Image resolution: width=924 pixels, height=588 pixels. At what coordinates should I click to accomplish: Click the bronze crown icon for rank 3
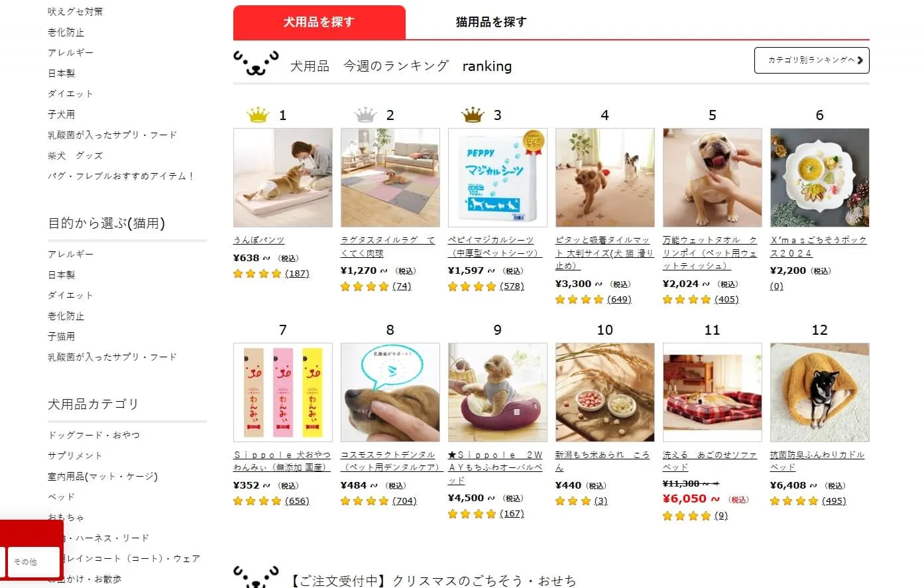(473, 115)
